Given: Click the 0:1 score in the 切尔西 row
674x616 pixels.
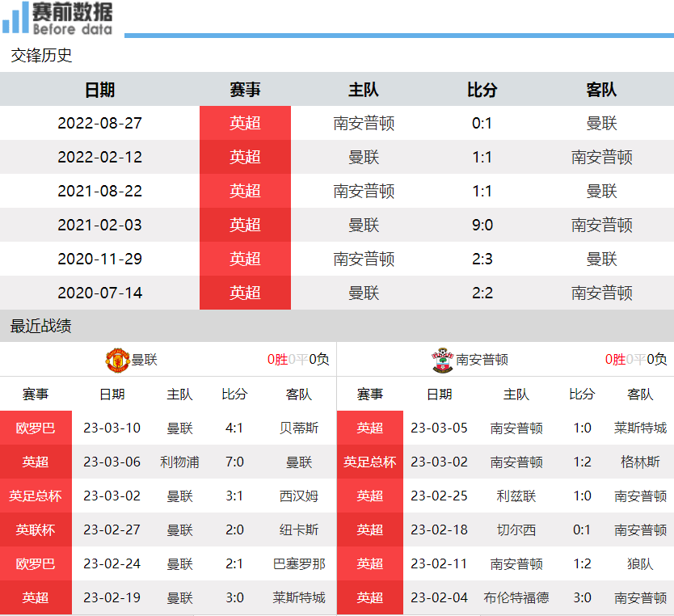Looking at the screenshot, I should pos(582,530).
